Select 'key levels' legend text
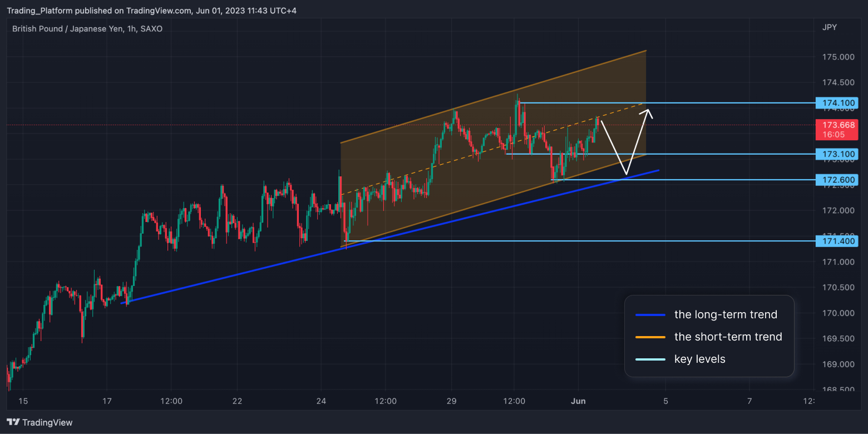This screenshot has height=434, width=868. (x=700, y=359)
